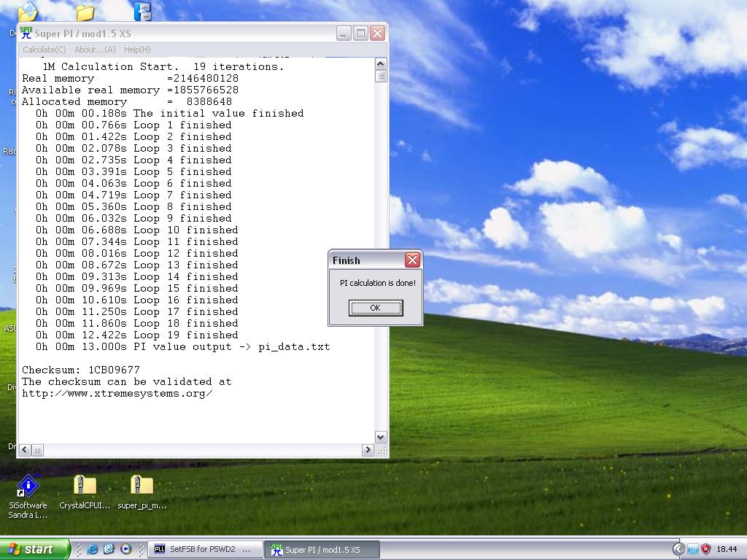This screenshot has width=747, height=560.
Task: Click the vertical scrollbar down arrow
Action: [381, 437]
